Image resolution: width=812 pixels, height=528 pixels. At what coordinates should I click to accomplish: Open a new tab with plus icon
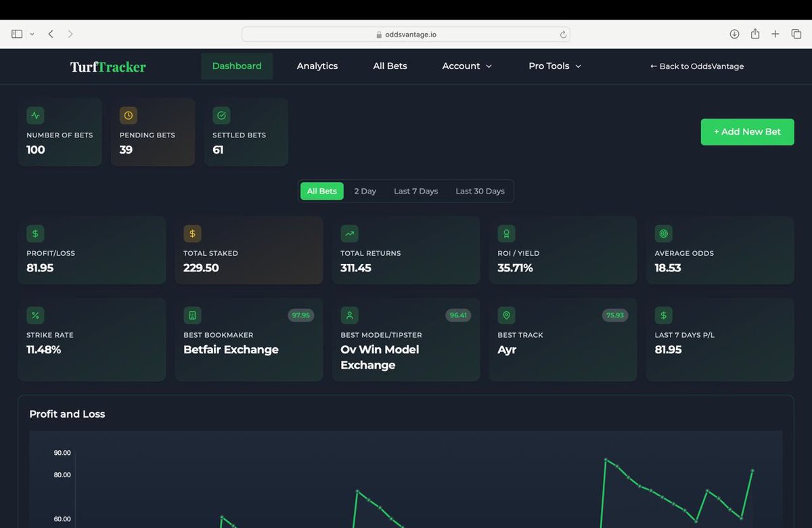tap(775, 34)
